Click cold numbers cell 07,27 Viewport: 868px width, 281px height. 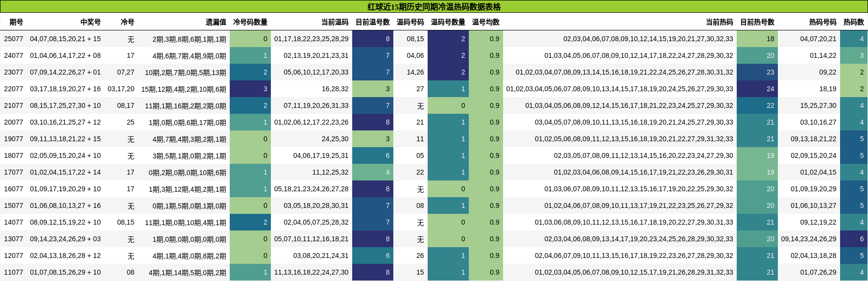click(126, 72)
